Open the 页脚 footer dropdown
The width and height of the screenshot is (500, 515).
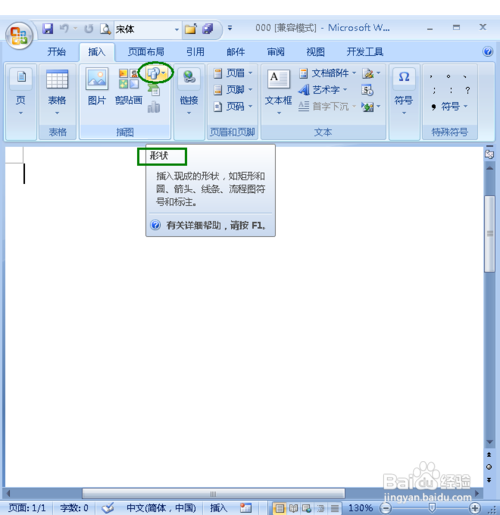pyautogui.click(x=233, y=90)
